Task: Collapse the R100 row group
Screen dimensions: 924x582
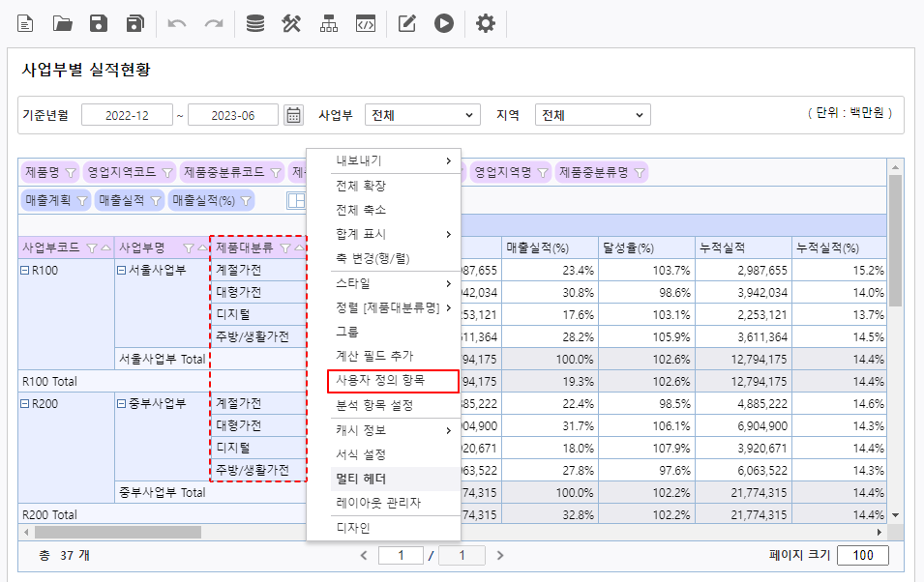Action: tap(24, 271)
